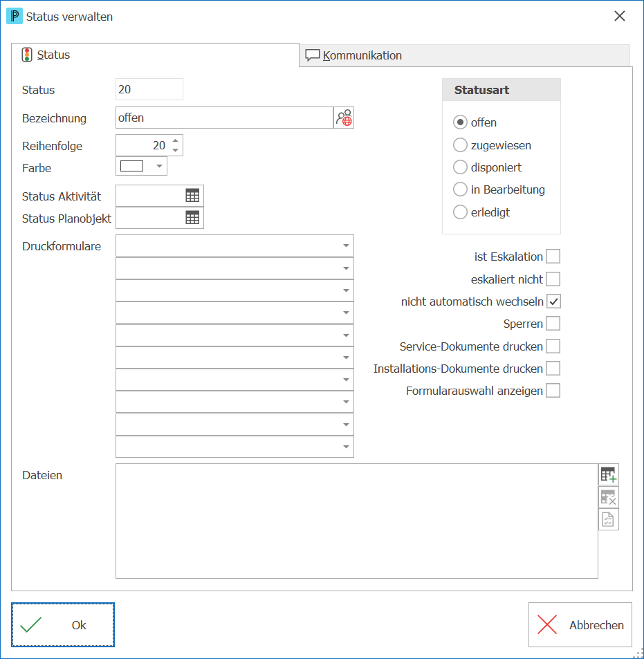Tick 'Formularauswahl anzeigen' checkbox

point(553,391)
